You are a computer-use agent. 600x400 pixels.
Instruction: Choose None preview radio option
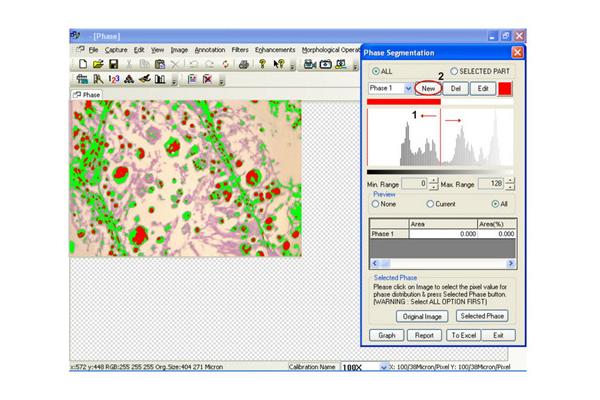pos(375,204)
